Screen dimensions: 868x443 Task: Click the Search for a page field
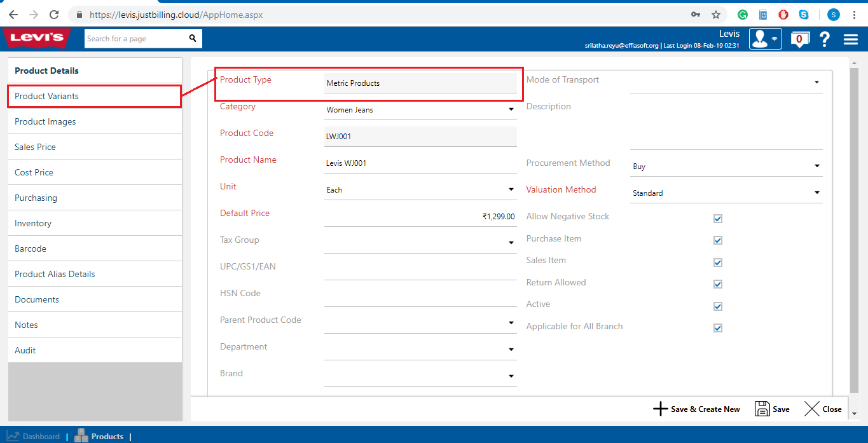(137, 39)
